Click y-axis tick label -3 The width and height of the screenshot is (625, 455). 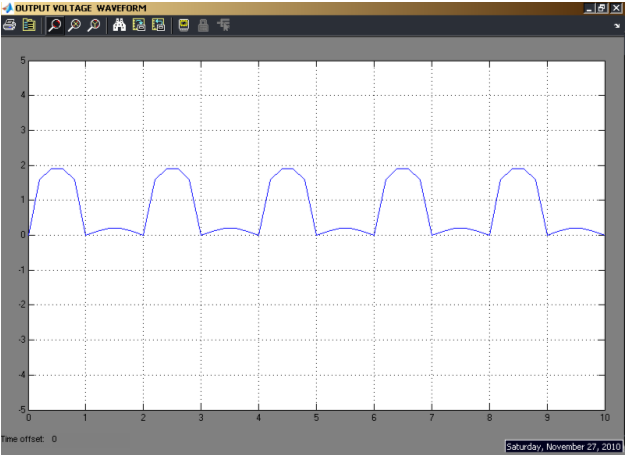[22, 340]
